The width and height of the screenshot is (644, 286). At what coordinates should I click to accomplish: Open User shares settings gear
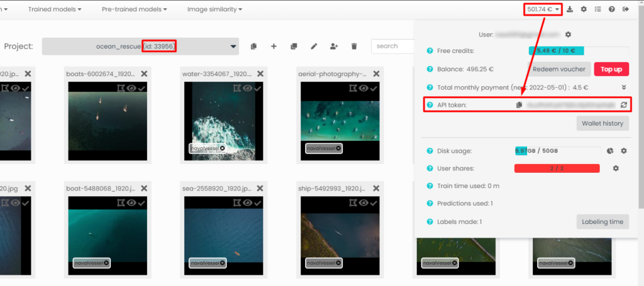[x=616, y=168]
